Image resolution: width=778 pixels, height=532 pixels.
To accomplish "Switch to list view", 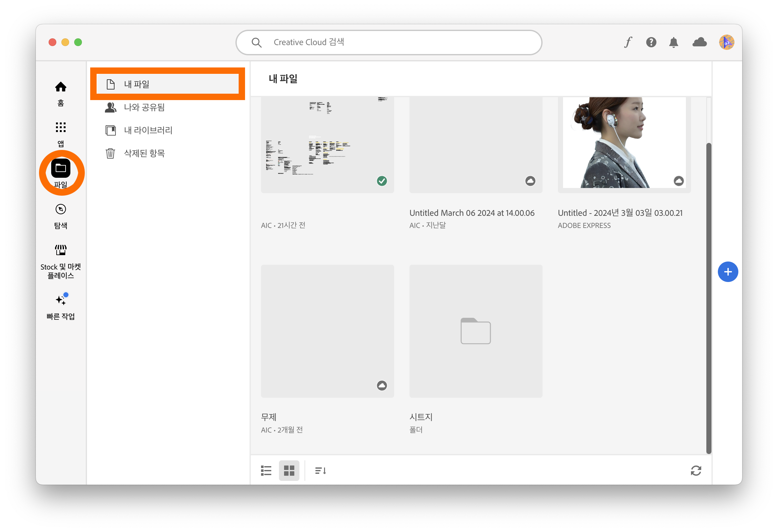I will 266,470.
